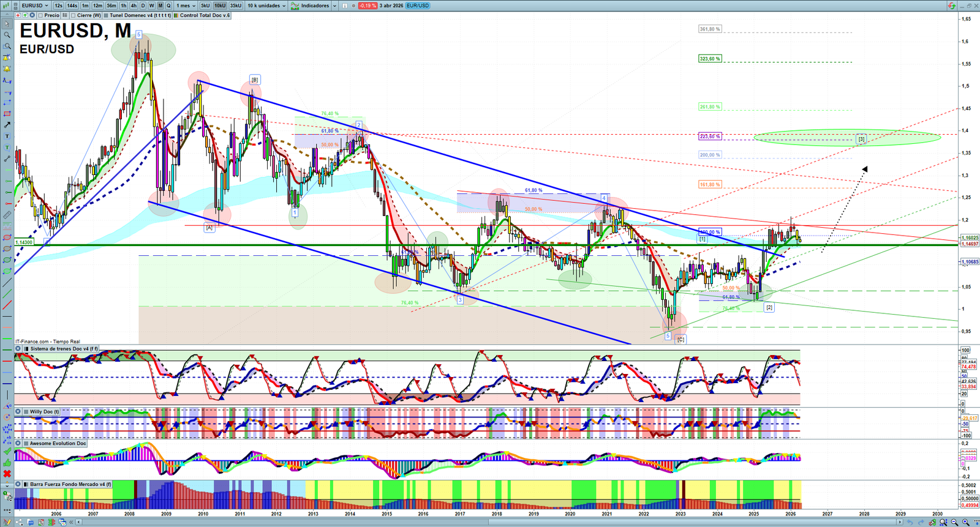Image resolution: width=980 pixels, height=527 pixels.
Task: Close the Willy Doc indicator panel
Action: [x=18, y=412]
